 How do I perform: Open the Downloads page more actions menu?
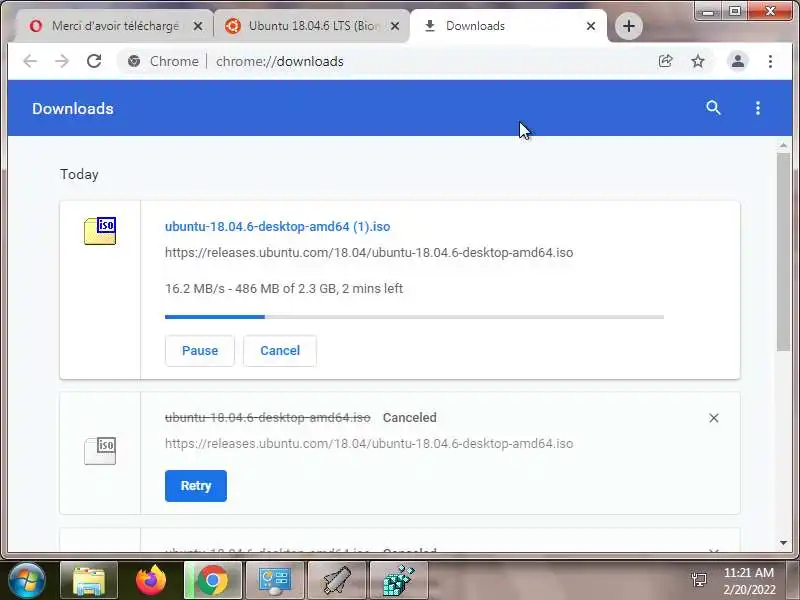pos(758,108)
